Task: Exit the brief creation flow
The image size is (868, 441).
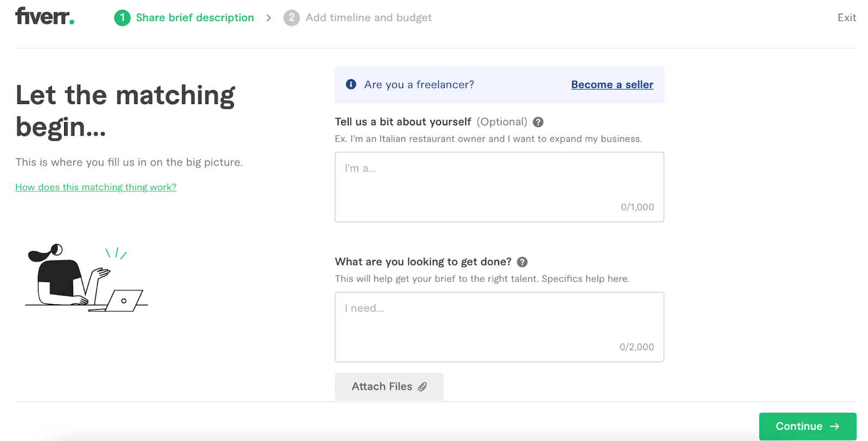Action: point(846,18)
